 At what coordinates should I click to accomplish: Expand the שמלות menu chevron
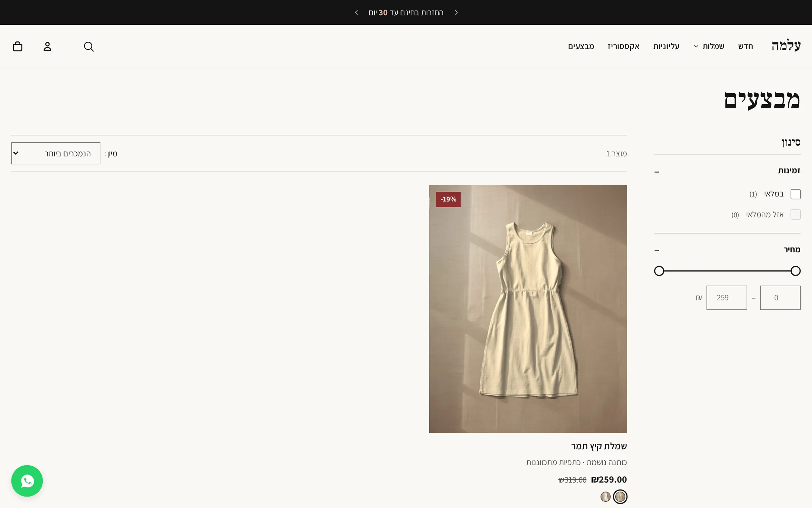pos(696,47)
